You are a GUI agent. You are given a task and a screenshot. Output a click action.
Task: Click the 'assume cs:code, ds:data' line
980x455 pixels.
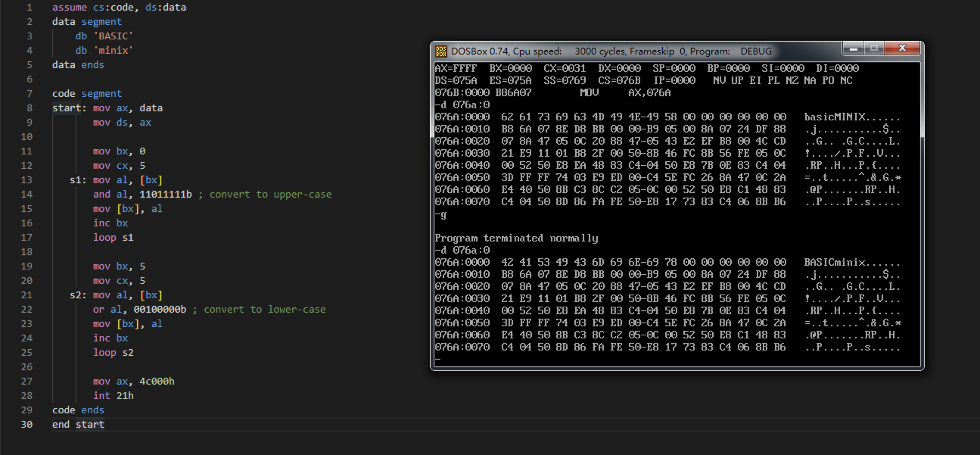point(119,7)
